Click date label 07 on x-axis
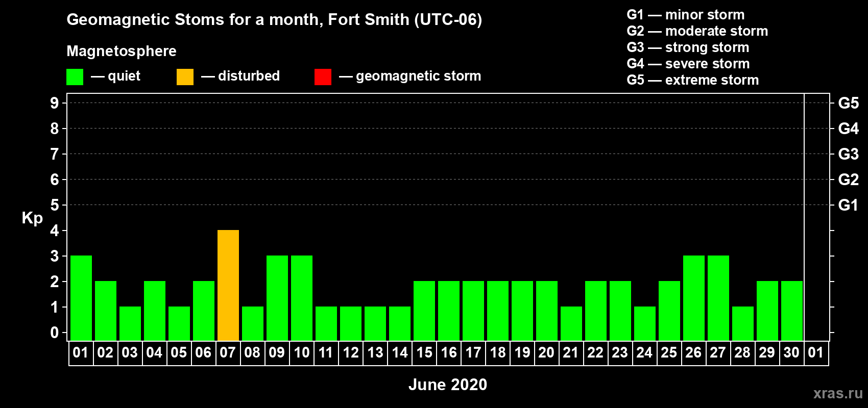 [x=228, y=352]
